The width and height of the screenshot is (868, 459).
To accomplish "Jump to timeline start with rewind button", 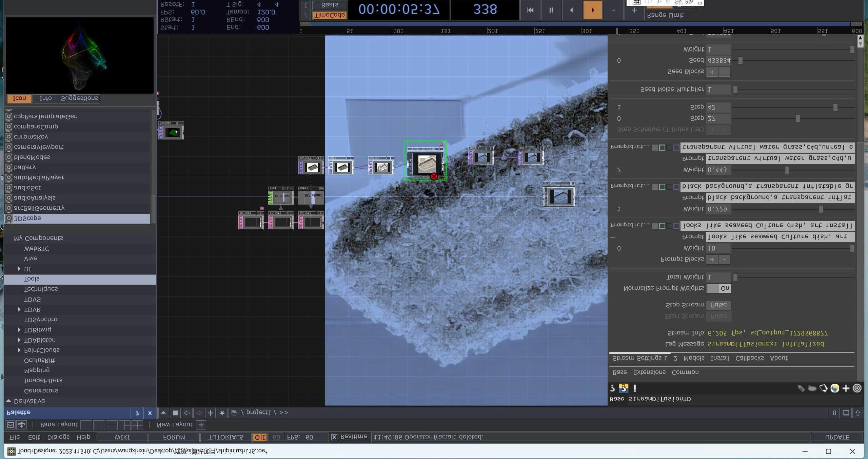I will click(530, 10).
